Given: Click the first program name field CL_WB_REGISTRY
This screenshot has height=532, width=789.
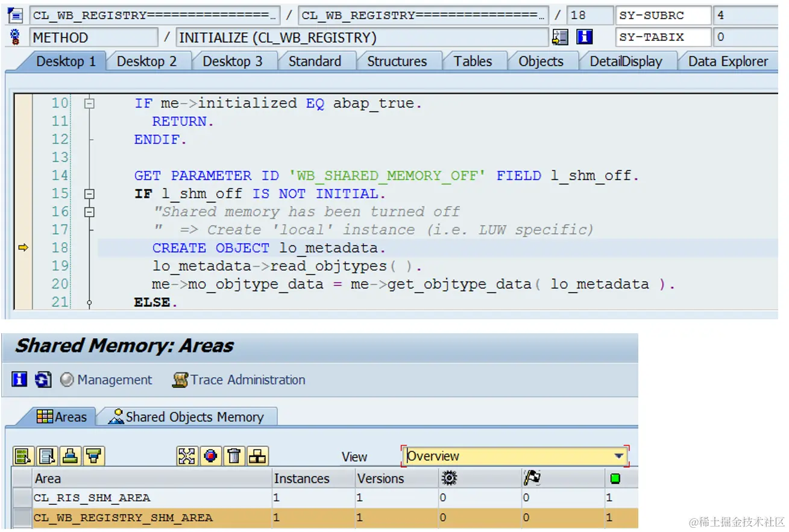Looking at the screenshot, I should 154,15.
